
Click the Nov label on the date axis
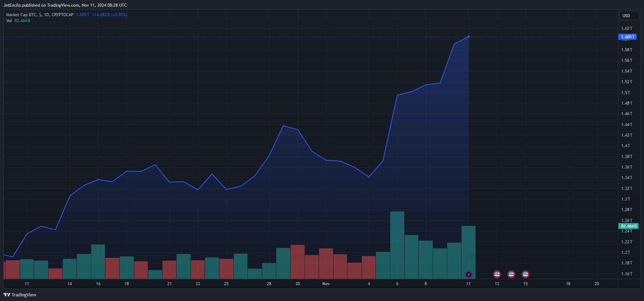coord(326,284)
